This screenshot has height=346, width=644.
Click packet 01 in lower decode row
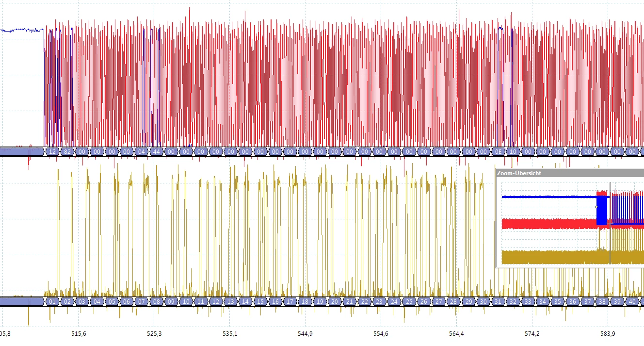[x=52, y=301]
